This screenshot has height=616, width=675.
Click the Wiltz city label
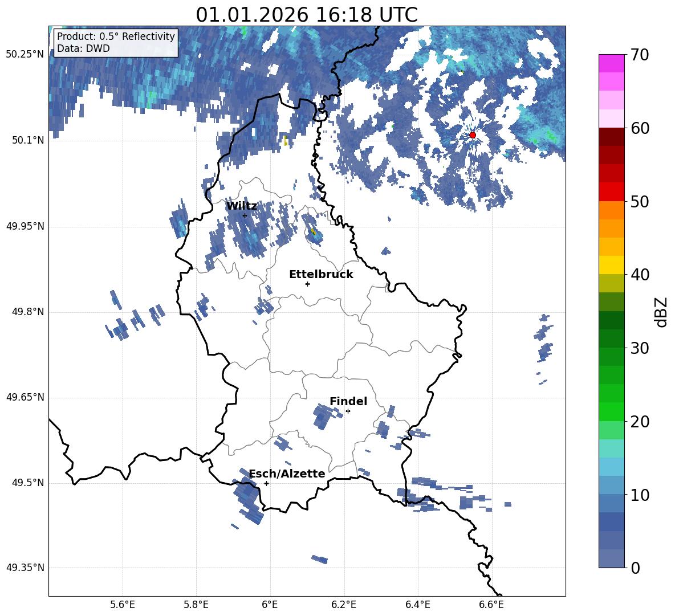(x=242, y=206)
